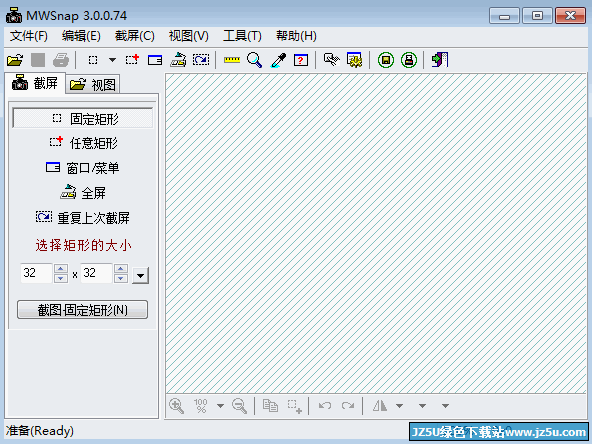Switch to the 视图 tab
This screenshot has height=444, width=592.
click(x=93, y=85)
